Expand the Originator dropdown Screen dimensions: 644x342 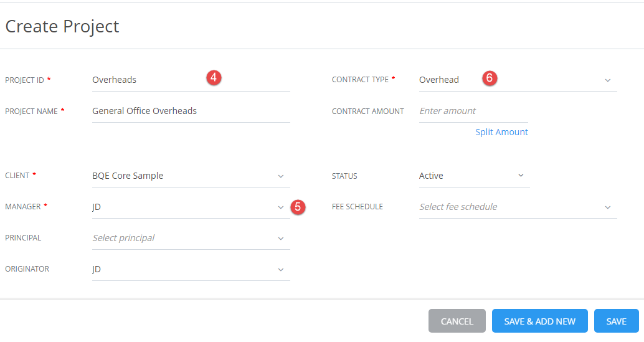[191, 269]
